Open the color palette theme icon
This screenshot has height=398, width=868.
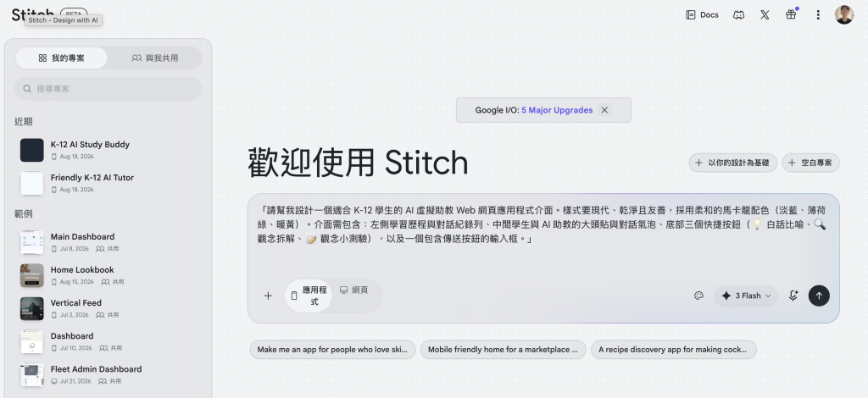pos(698,296)
